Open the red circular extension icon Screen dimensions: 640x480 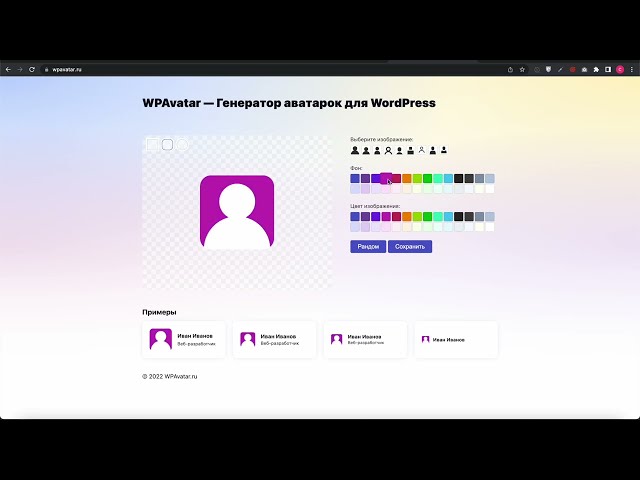click(573, 70)
